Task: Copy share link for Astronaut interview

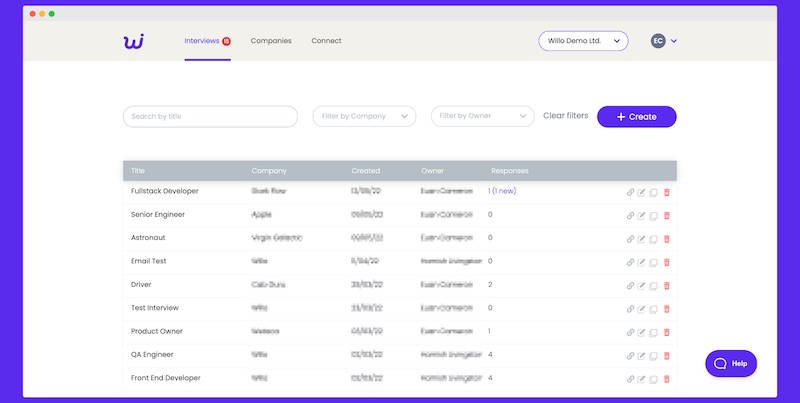Action: click(630, 239)
